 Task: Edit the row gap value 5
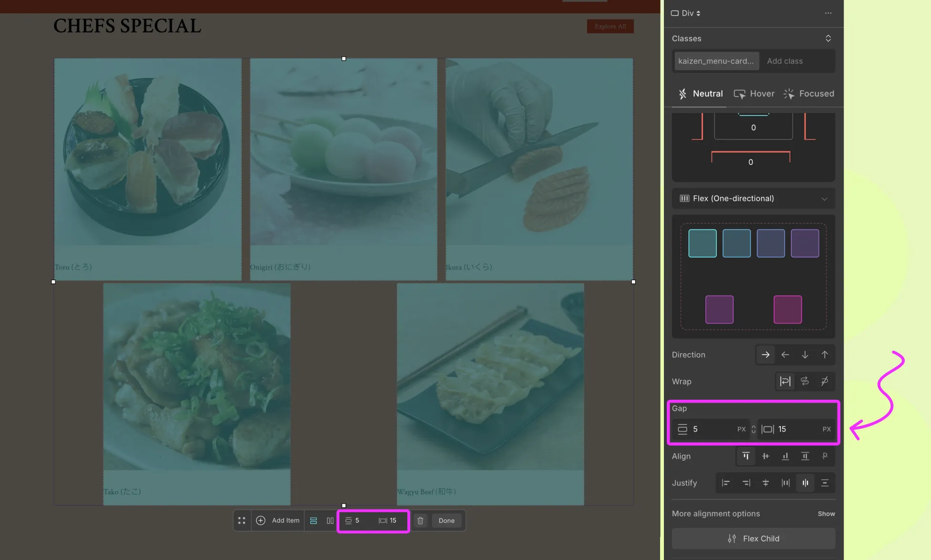[711, 429]
